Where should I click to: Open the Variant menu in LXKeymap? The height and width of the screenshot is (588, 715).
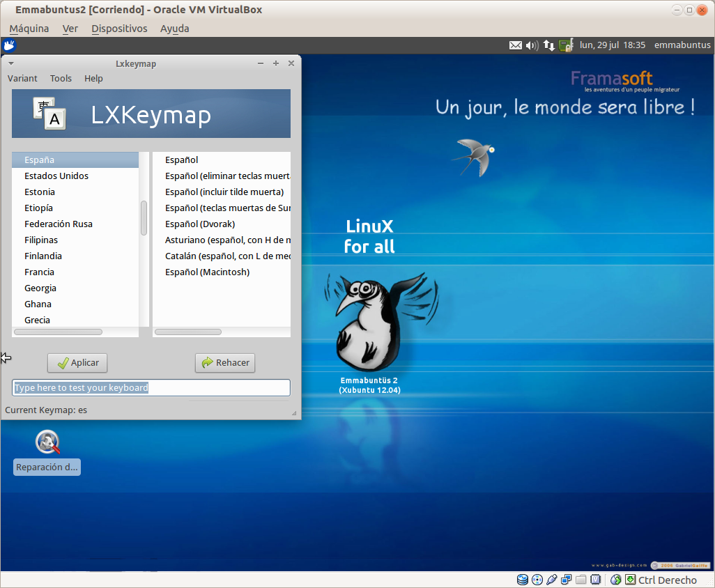pyautogui.click(x=22, y=79)
